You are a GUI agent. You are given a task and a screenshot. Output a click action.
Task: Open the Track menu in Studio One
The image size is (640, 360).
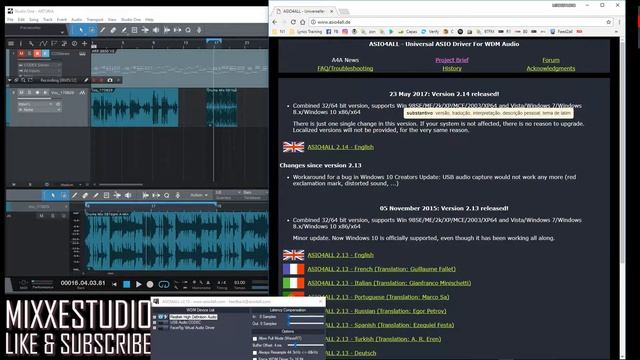tap(48, 20)
